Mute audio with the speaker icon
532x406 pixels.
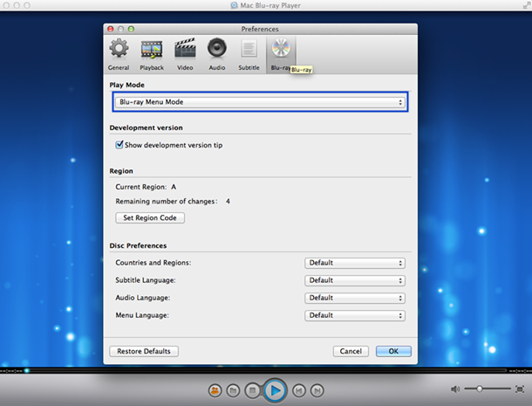[455, 389]
